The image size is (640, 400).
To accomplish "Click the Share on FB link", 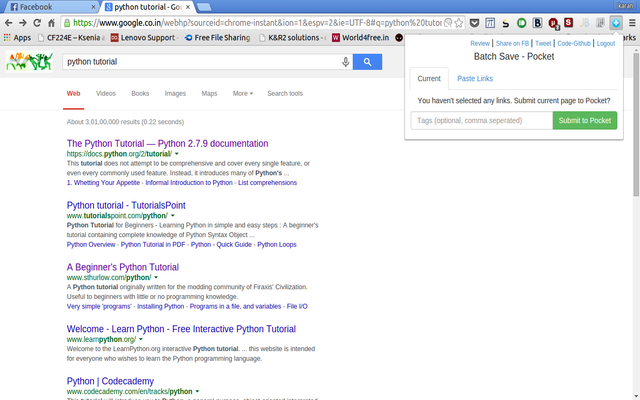I will (512, 43).
